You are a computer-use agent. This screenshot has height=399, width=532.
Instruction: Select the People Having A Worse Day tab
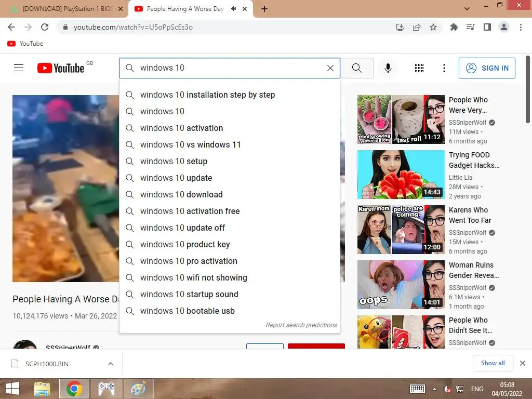pyautogui.click(x=185, y=9)
